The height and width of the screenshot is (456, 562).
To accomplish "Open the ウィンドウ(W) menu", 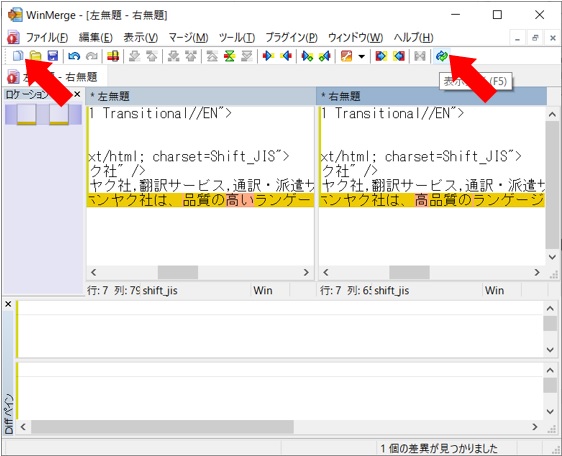I will (x=356, y=37).
